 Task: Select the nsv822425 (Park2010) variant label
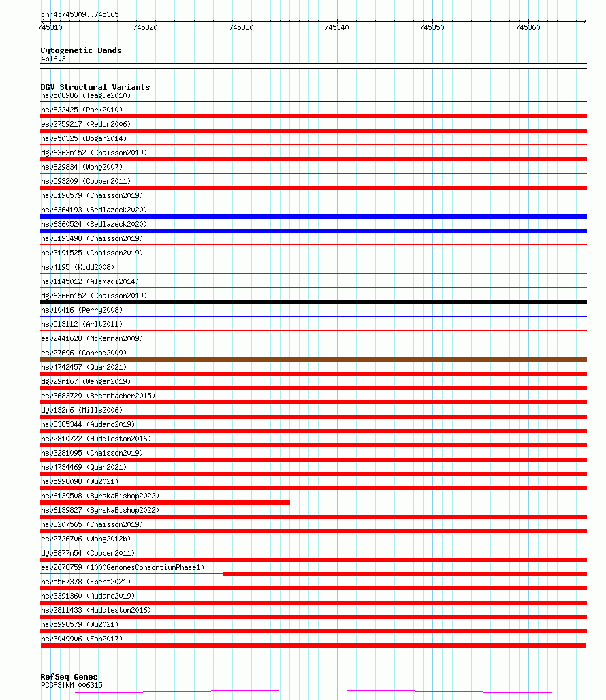82,110
